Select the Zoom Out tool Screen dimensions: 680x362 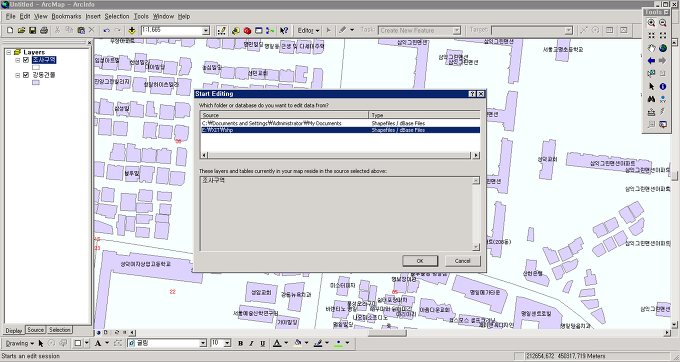tap(663, 23)
